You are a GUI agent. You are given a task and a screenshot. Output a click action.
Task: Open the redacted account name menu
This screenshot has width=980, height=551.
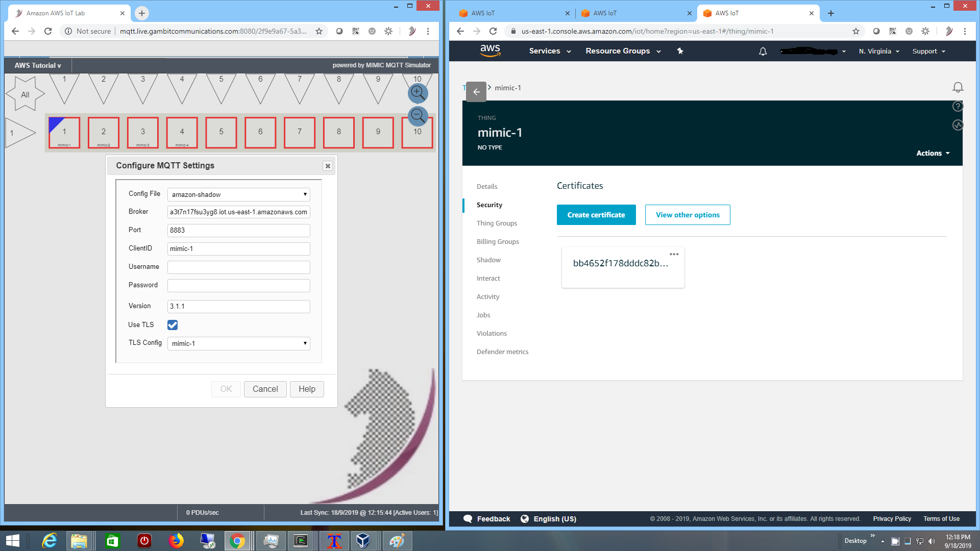pyautogui.click(x=813, y=51)
